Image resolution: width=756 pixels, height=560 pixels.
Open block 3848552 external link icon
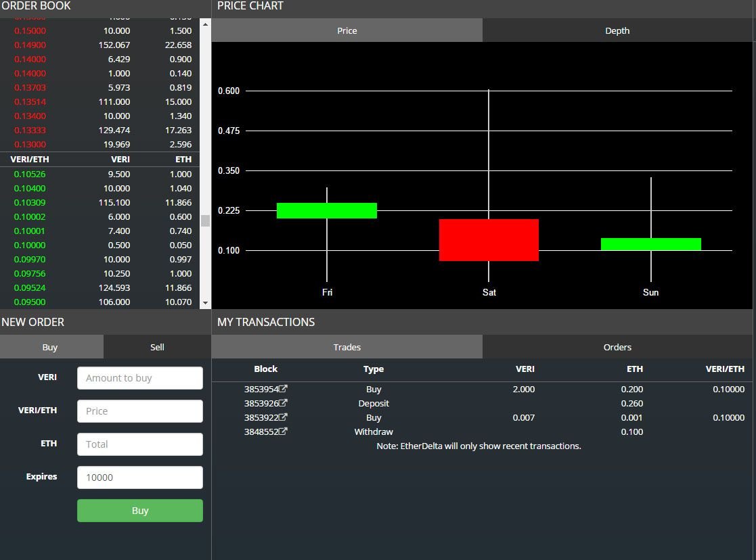coord(283,431)
